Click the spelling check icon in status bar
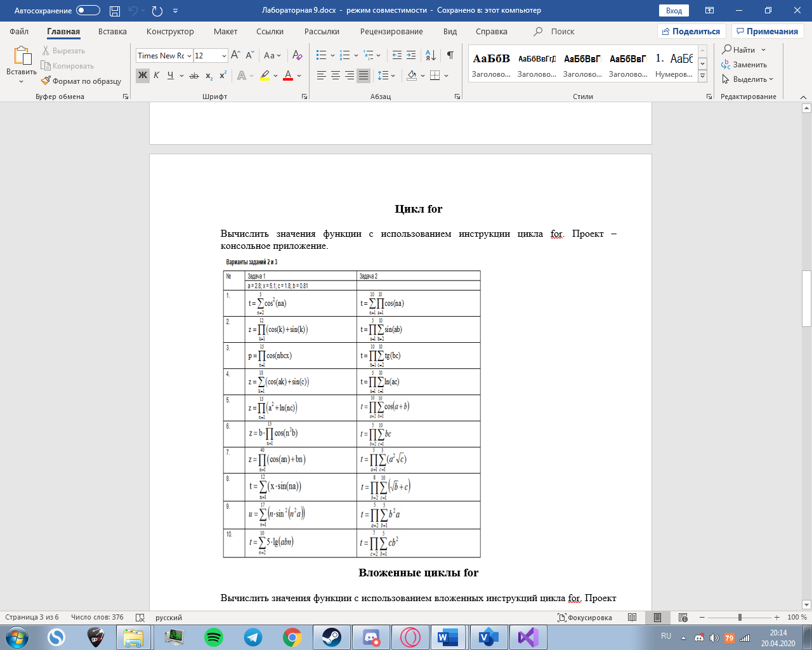This screenshot has width=812, height=650. [140, 618]
